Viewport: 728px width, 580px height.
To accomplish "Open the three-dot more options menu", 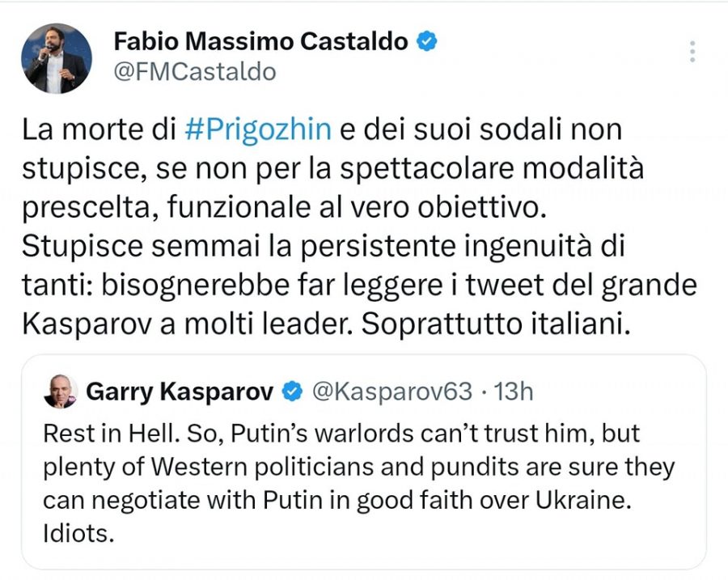I will (692, 51).
